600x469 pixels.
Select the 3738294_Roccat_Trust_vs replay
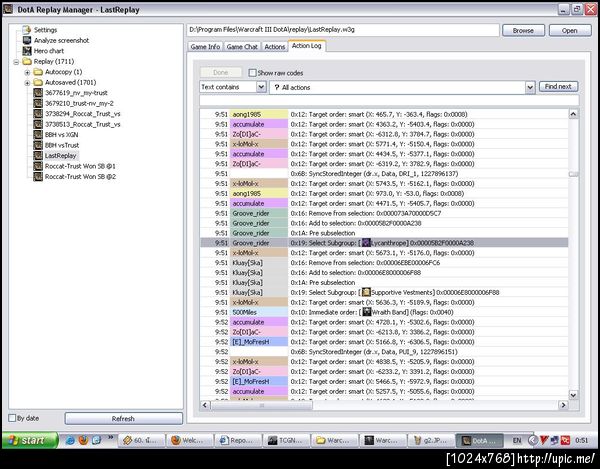[82, 114]
